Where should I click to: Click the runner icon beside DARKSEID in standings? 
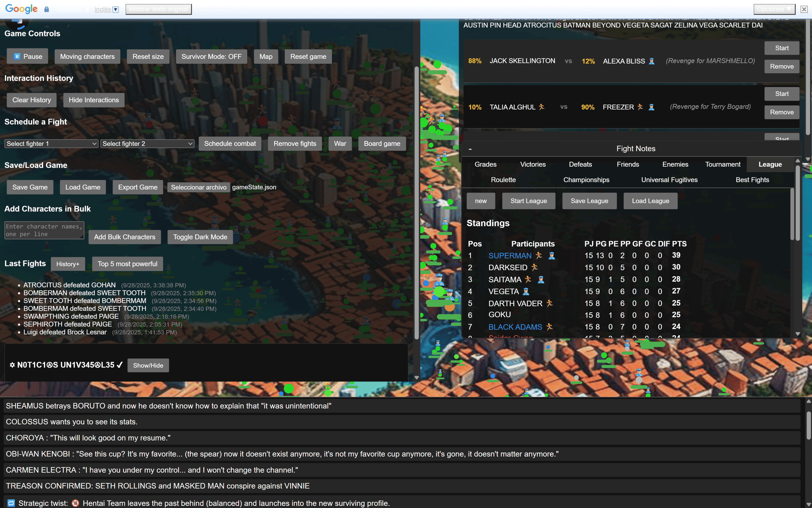click(534, 267)
